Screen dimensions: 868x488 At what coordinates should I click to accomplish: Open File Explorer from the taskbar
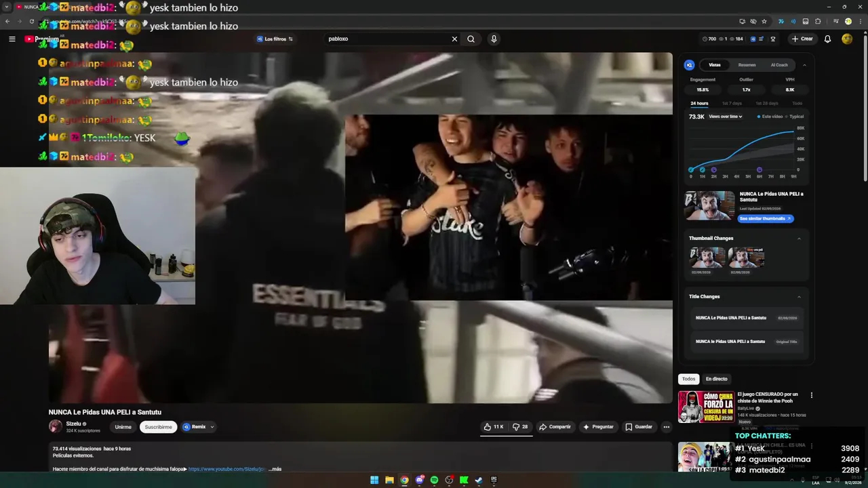[x=389, y=480]
